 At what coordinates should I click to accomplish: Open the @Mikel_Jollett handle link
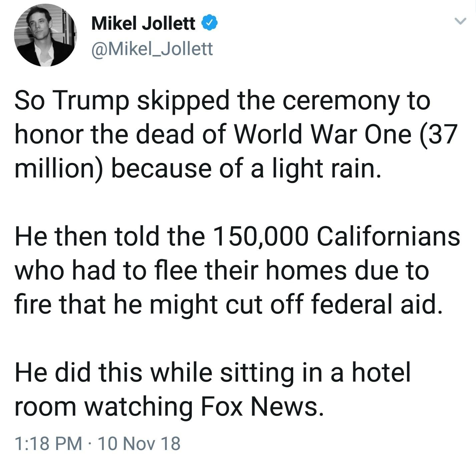152,49
